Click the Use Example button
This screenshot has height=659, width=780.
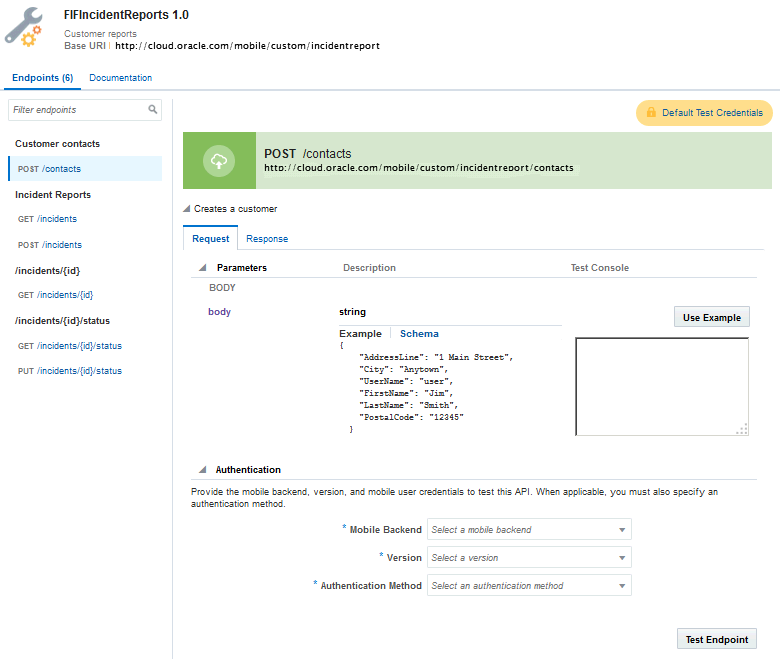tap(712, 317)
